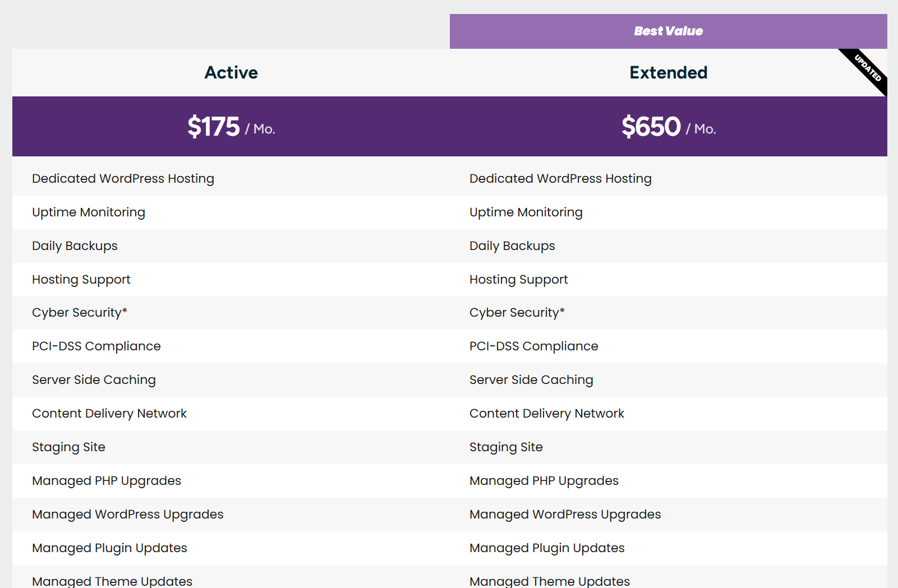The width and height of the screenshot is (898, 588).
Task: Click the Best Value banner
Action: coord(667,31)
